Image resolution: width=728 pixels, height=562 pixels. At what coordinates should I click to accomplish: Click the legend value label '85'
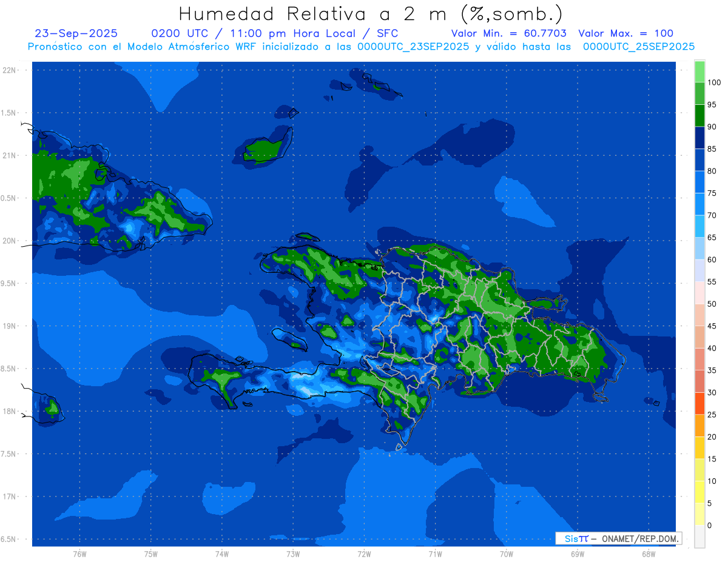[712, 149]
